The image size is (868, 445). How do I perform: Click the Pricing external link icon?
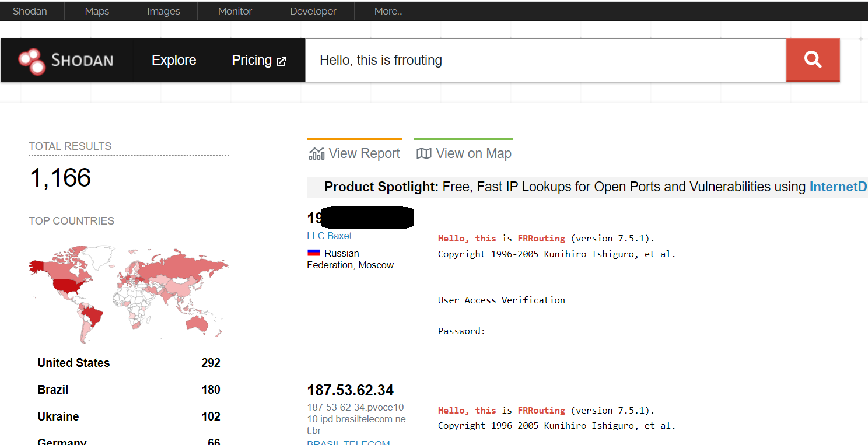(x=282, y=61)
